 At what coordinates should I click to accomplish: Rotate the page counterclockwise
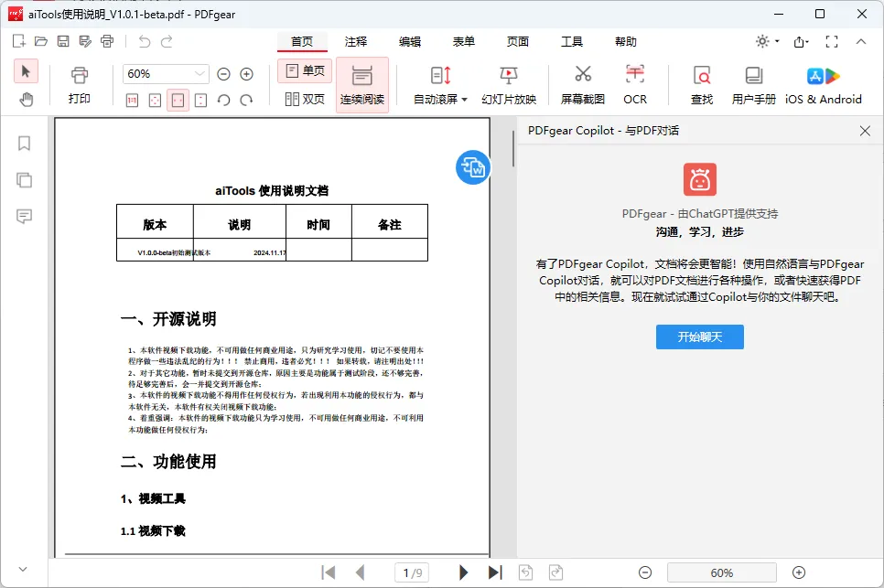click(224, 100)
